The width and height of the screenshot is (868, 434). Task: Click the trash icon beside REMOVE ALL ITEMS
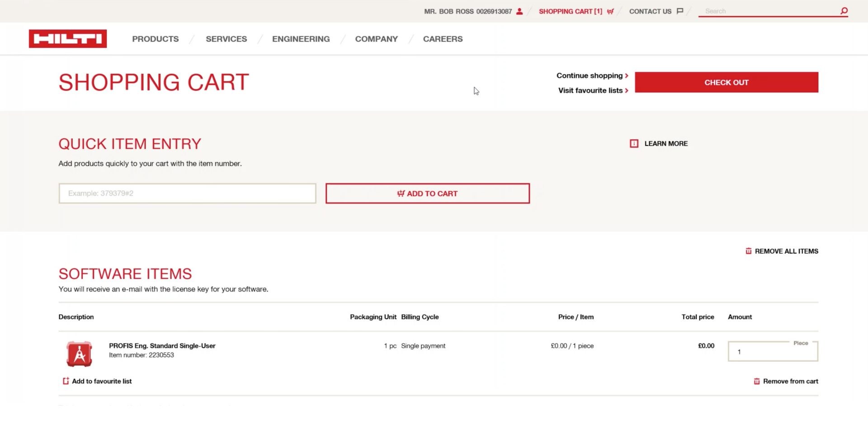point(749,250)
